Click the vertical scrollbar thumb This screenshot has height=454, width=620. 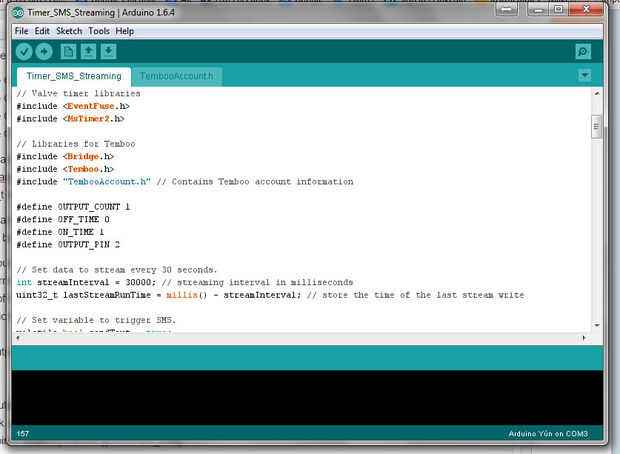click(597, 127)
